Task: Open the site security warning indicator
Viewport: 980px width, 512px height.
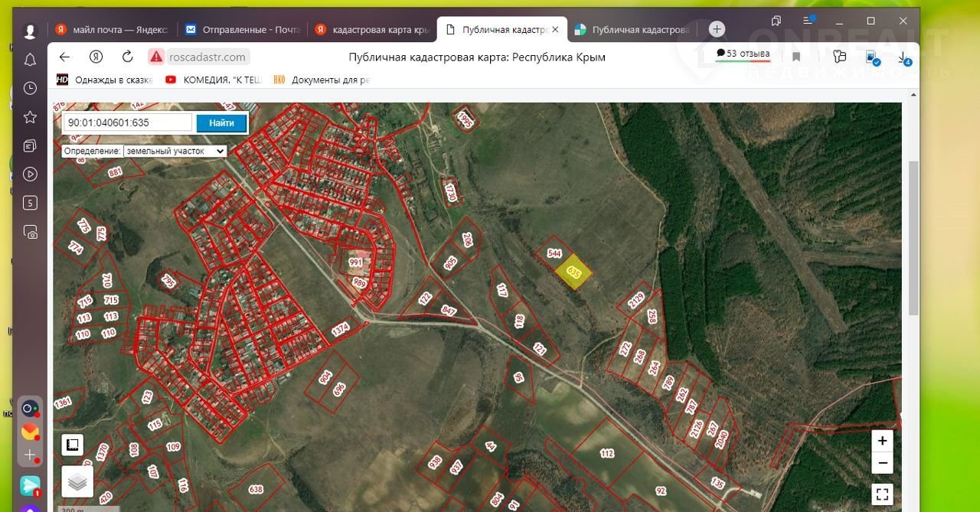Action: [156, 57]
